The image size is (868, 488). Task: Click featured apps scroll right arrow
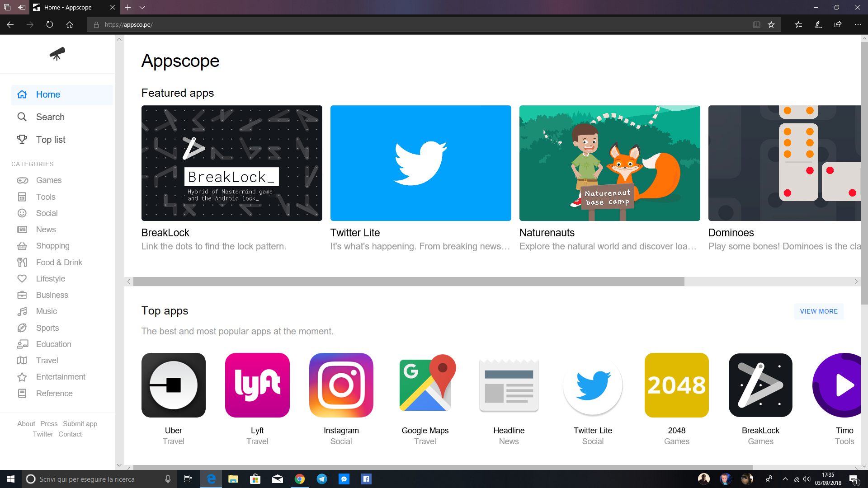point(856,282)
